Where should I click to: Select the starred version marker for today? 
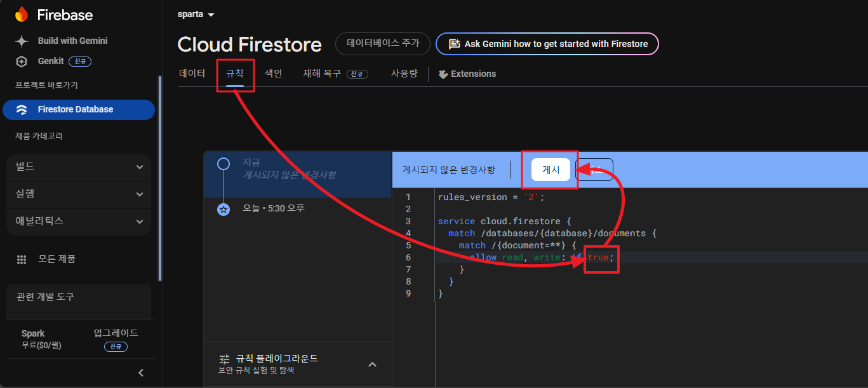pyautogui.click(x=224, y=209)
